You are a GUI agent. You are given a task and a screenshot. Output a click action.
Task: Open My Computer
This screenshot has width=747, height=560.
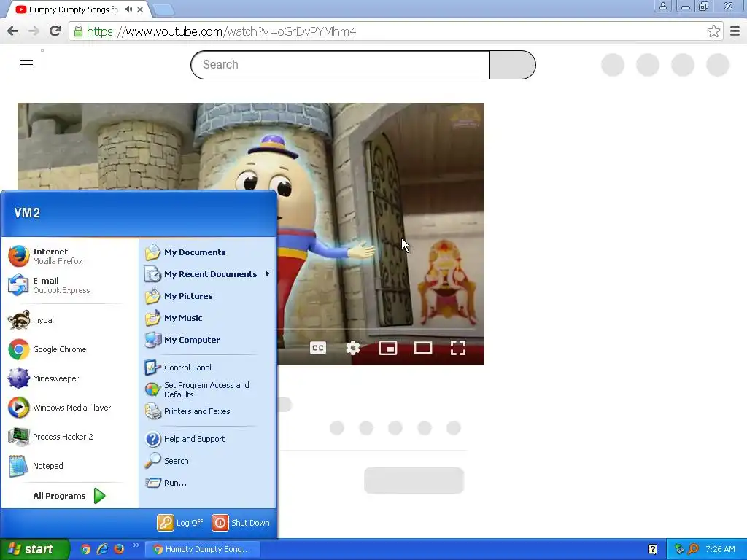pyautogui.click(x=208, y=340)
